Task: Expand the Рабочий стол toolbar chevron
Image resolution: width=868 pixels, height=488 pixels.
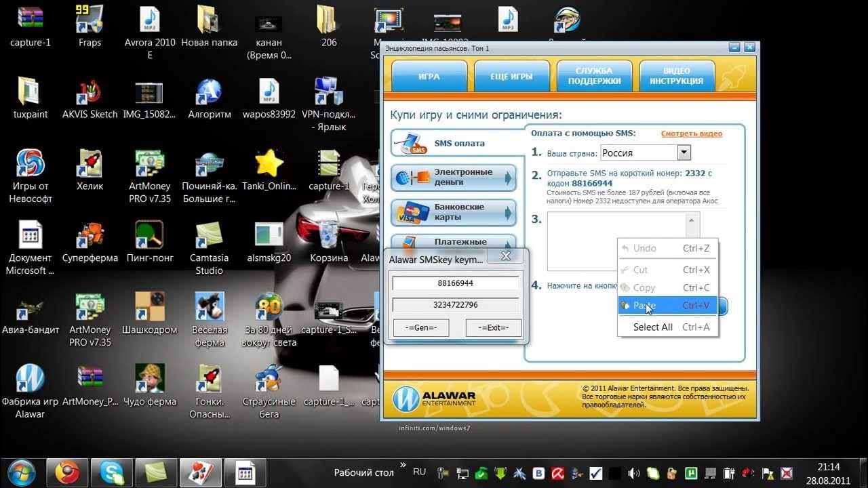Action: (x=403, y=465)
